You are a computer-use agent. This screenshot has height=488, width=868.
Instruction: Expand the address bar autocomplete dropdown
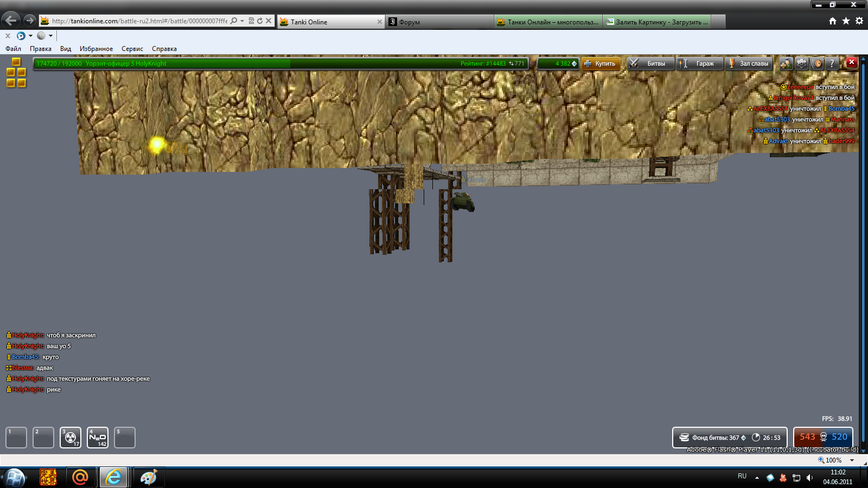pyautogui.click(x=242, y=21)
